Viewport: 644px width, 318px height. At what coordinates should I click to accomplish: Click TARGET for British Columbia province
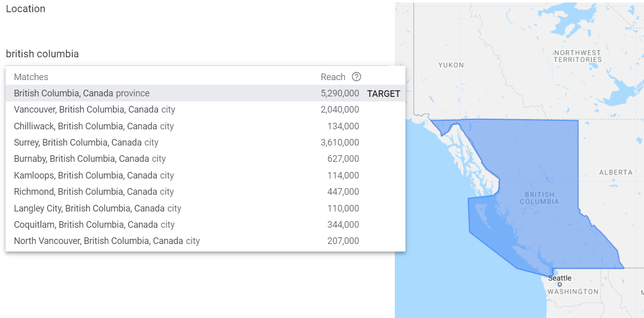click(384, 93)
